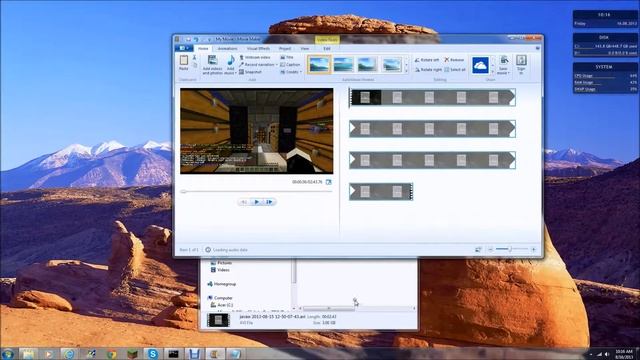Switch to the View tab
This screenshot has width=640, height=360.
[x=304, y=49]
